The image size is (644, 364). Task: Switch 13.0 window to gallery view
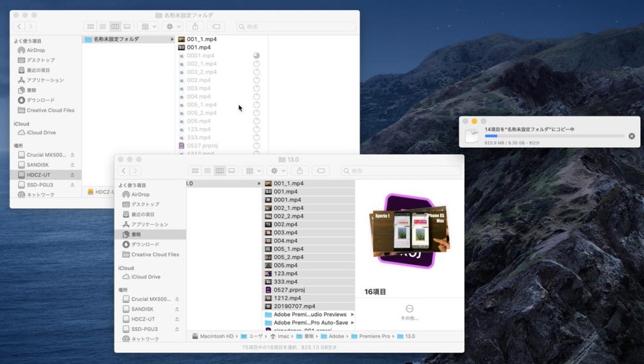click(231, 171)
